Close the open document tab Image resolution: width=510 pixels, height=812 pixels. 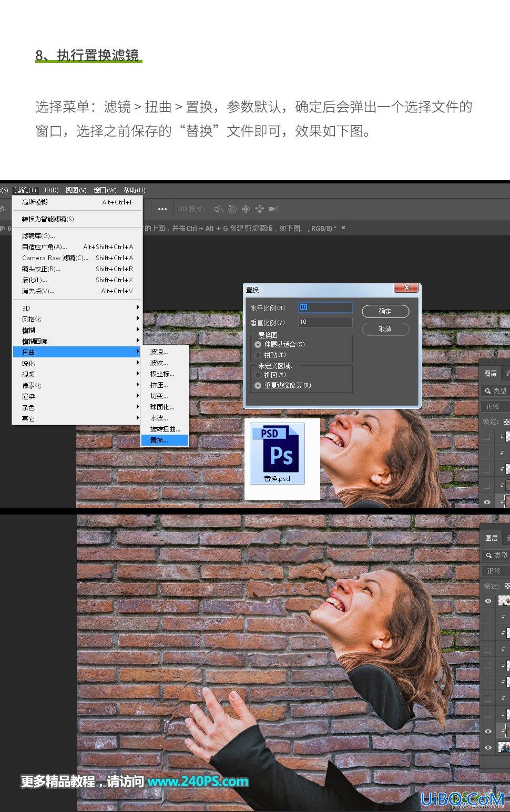343,228
